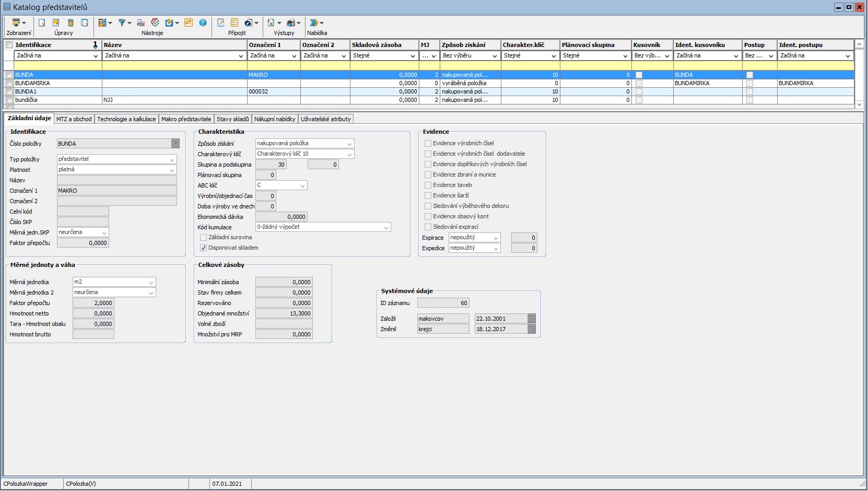The width and height of the screenshot is (868, 491).
Task: Sort by the Skladová zásoba column header
Action: click(x=383, y=45)
